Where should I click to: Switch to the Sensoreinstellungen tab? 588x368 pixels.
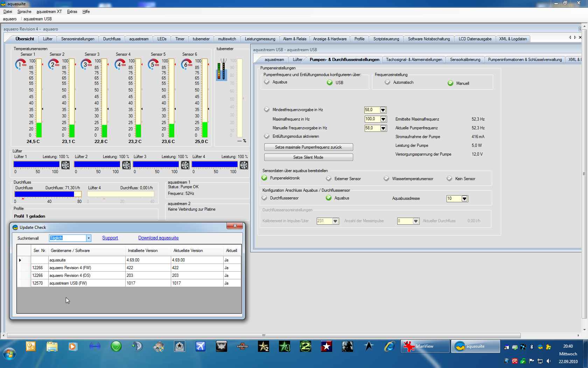[x=78, y=39]
